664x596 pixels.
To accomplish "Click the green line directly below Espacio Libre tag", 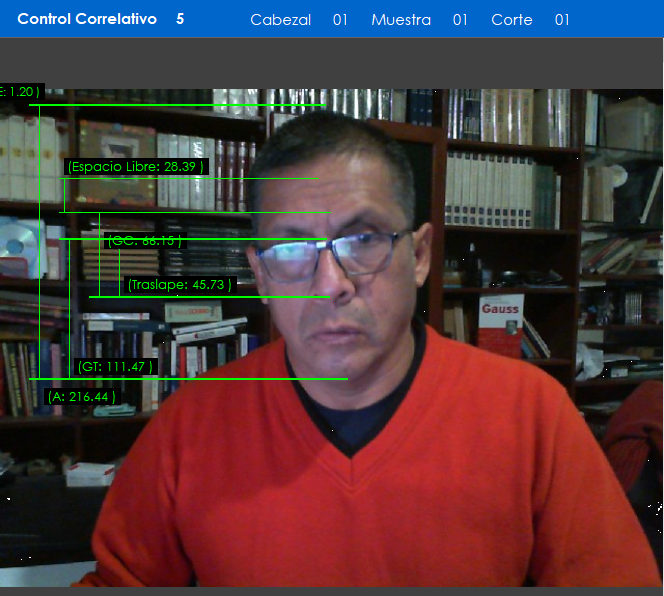I will click(x=190, y=179).
